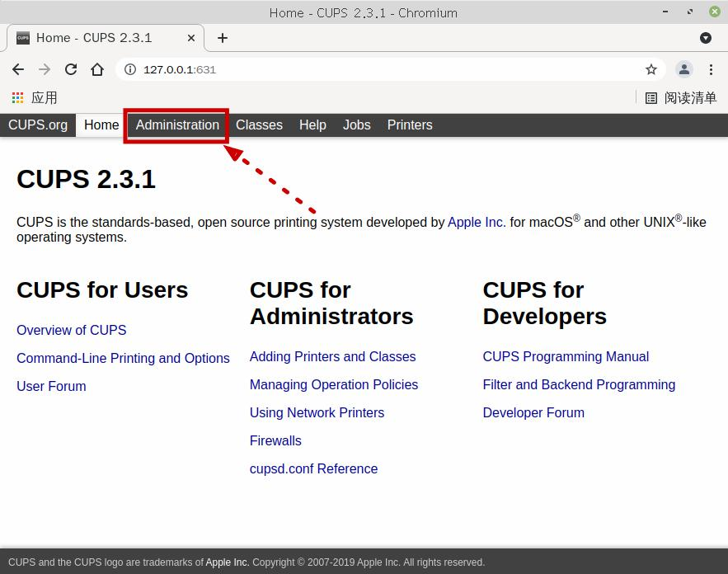Click the CUPS for Administrators heading
Screen dimensions: 728x574
pyautogui.click(x=331, y=303)
